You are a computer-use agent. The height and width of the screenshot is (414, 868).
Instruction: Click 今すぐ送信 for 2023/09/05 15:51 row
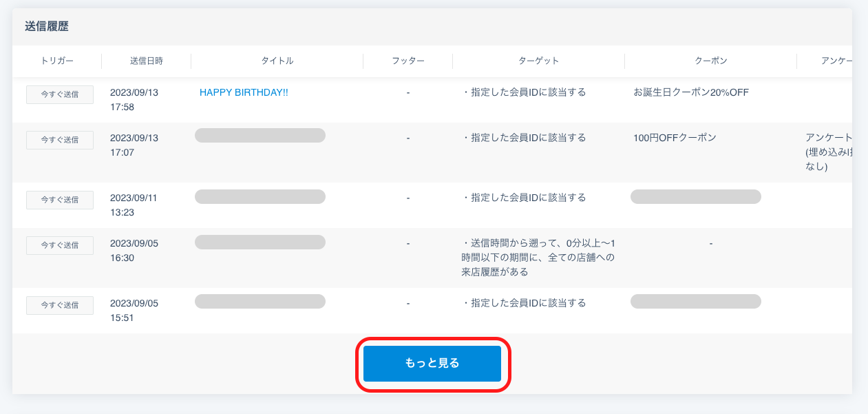tap(60, 305)
